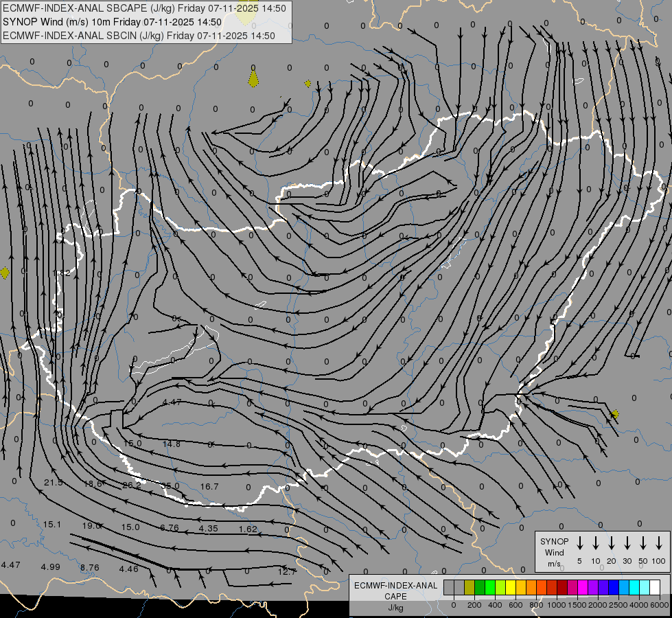Click the 600 tick label in CAPE legend
Screen dimensions: 672x618
click(x=515, y=605)
